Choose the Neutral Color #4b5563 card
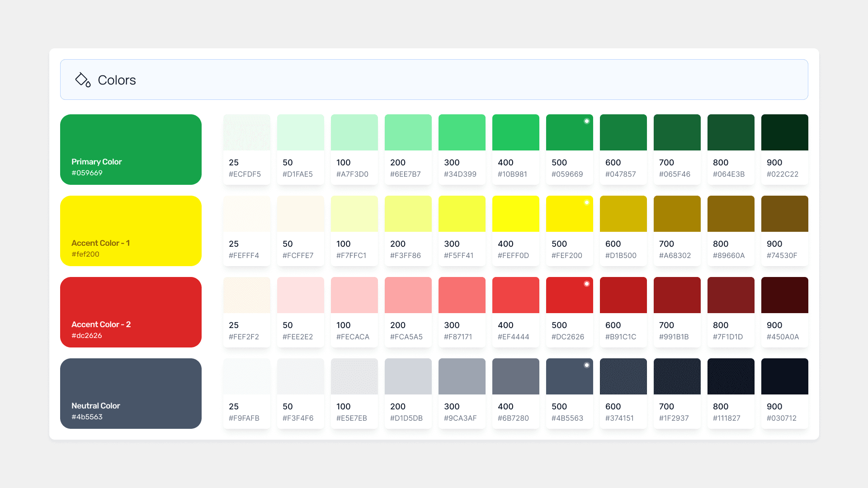Viewport: 868px width, 488px height. (131, 393)
